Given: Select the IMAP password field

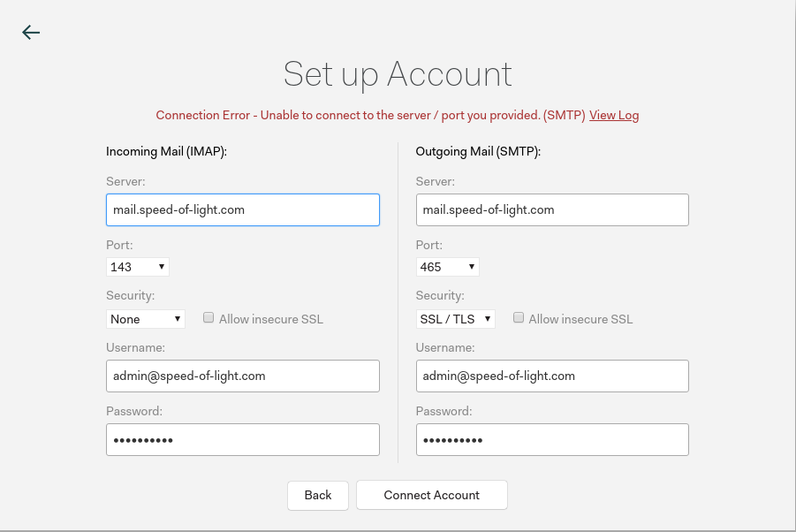Looking at the screenshot, I should (242, 440).
